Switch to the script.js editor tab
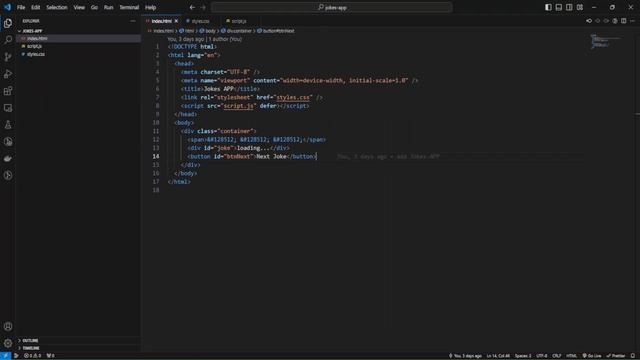640x360 pixels. tap(239, 21)
